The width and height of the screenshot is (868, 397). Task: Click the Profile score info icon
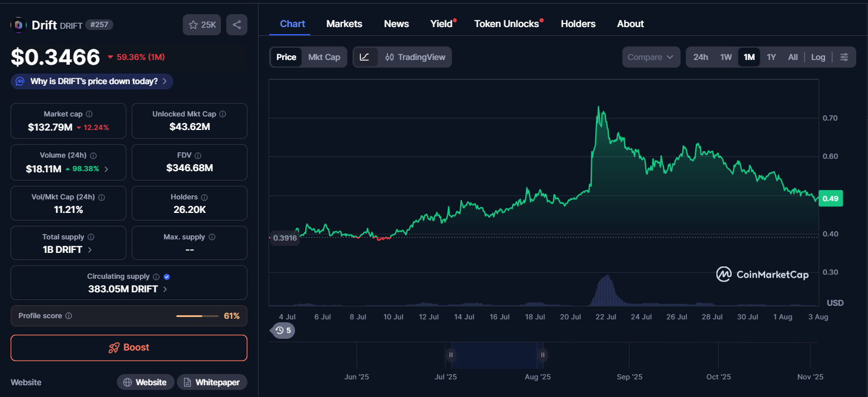(x=69, y=316)
